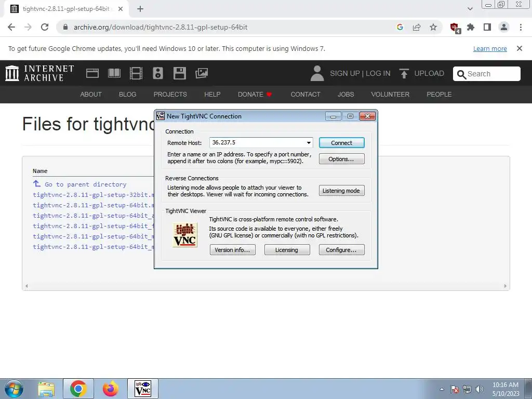Dismiss the Chrome update notification bar
Image resolution: width=532 pixels, height=399 pixels.
pos(520,48)
